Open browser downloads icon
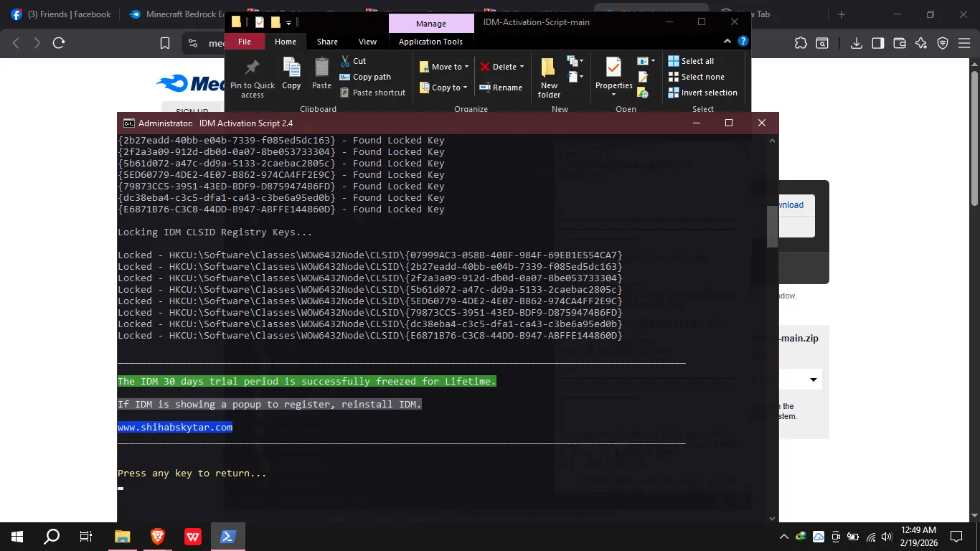 (x=857, y=43)
